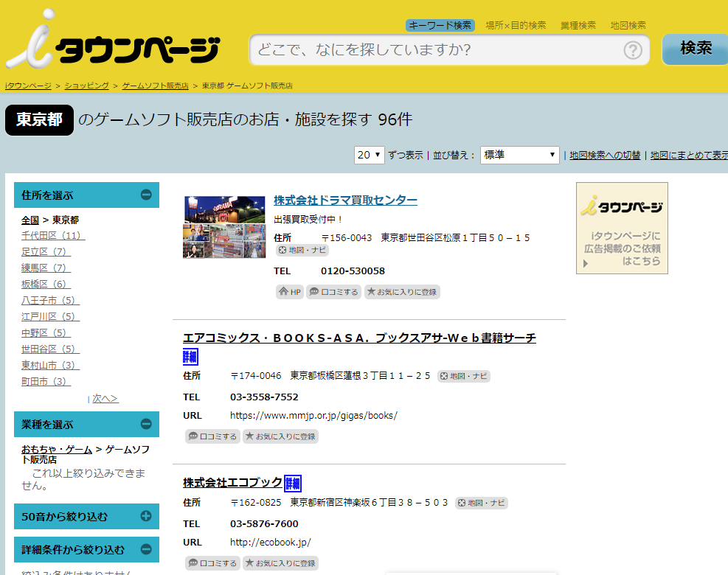The width and height of the screenshot is (728, 575).
Task: Open the ゲームソフト販売店 breadcrumb link
Action: [x=155, y=86]
